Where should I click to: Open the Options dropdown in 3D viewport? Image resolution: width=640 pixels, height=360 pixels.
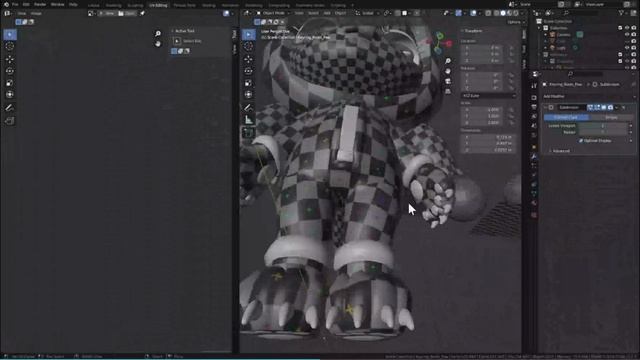pyautogui.click(x=516, y=22)
